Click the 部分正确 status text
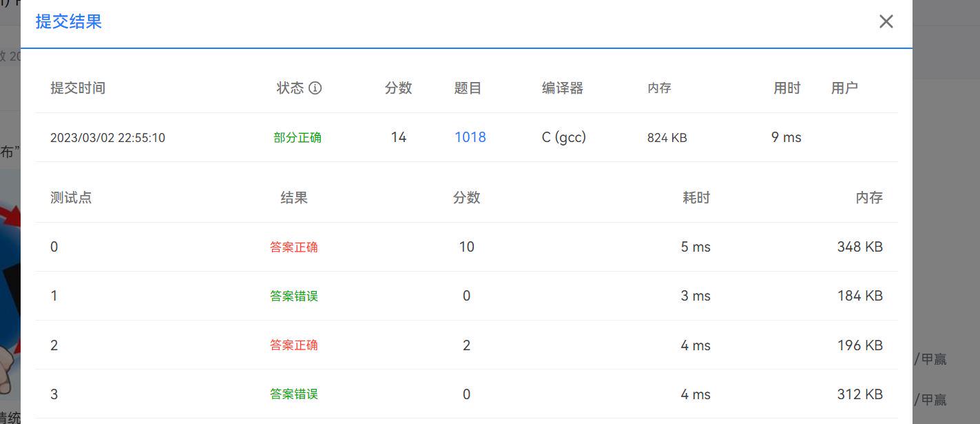The image size is (980, 424). tap(298, 137)
